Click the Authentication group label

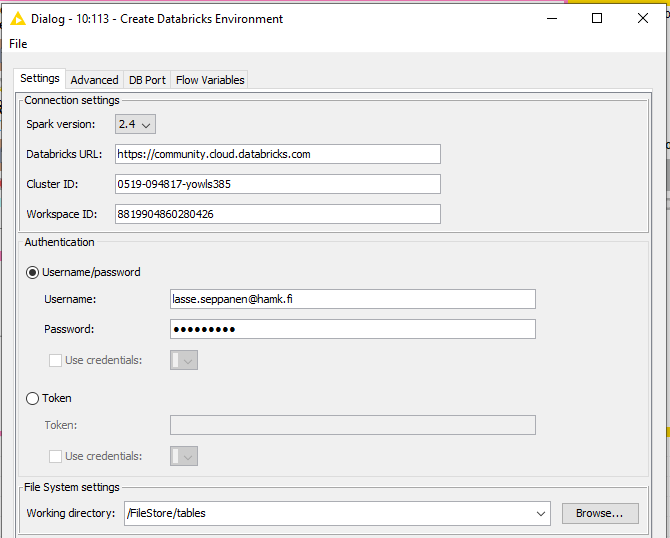click(x=59, y=242)
